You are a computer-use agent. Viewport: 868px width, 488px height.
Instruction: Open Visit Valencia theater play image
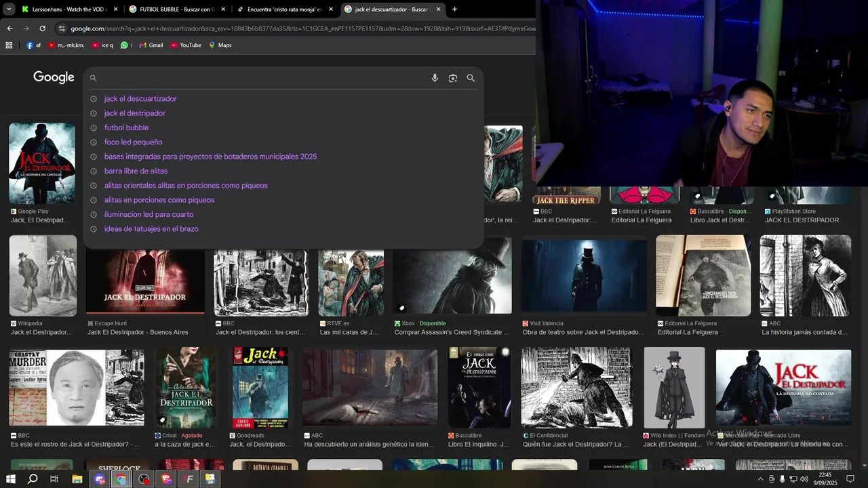[x=584, y=276]
